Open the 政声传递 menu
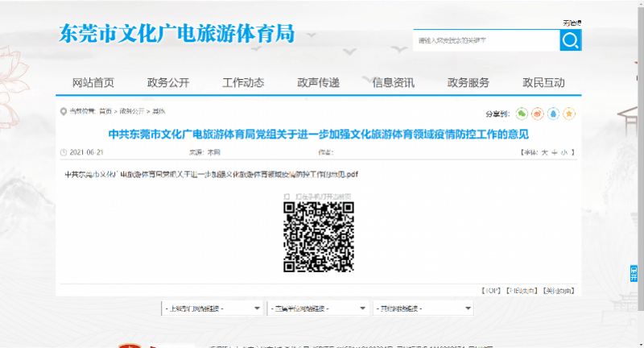The image size is (644, 348). [x=318, y=83]
